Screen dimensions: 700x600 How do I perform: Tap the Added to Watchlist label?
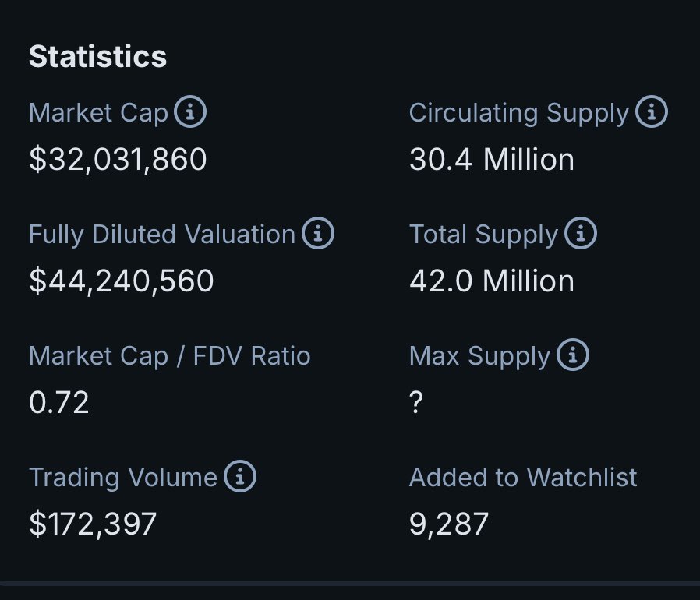523,477
